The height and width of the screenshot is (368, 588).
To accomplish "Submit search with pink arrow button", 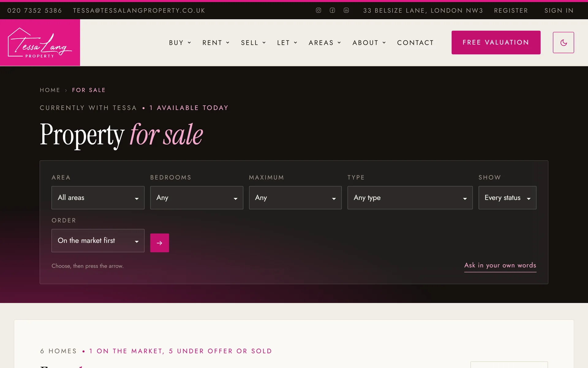I will pos(160,243).
